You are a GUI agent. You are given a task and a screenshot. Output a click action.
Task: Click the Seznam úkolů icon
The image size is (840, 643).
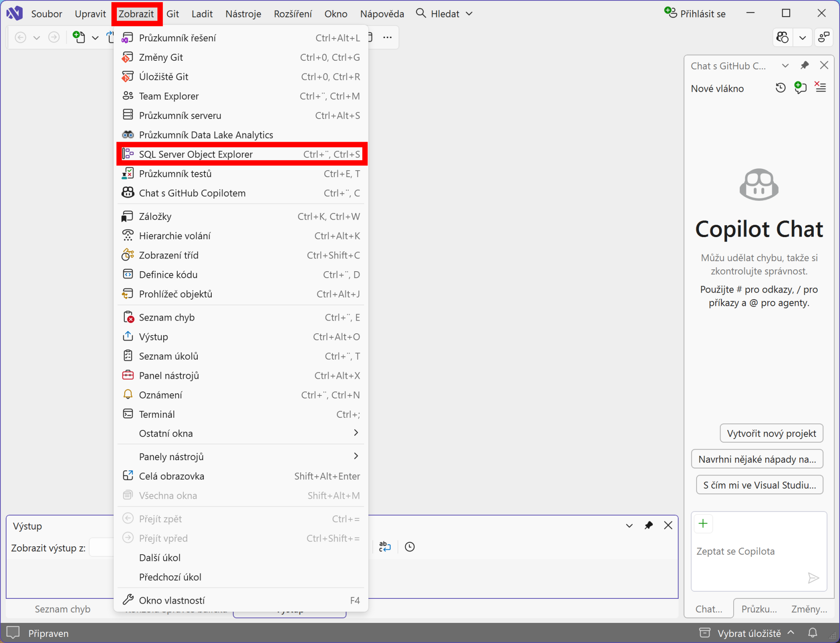point(128,356)
